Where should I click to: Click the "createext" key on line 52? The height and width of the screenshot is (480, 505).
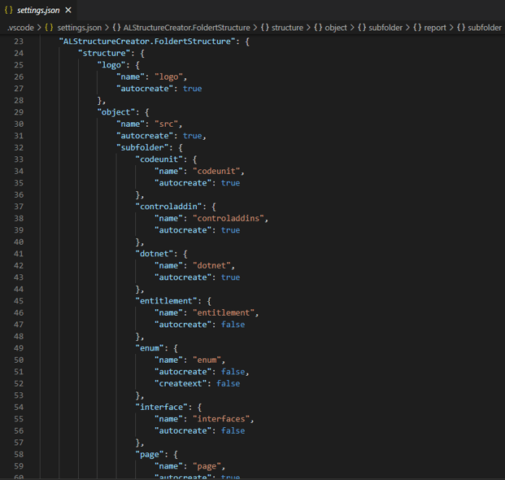coord(181,384)
